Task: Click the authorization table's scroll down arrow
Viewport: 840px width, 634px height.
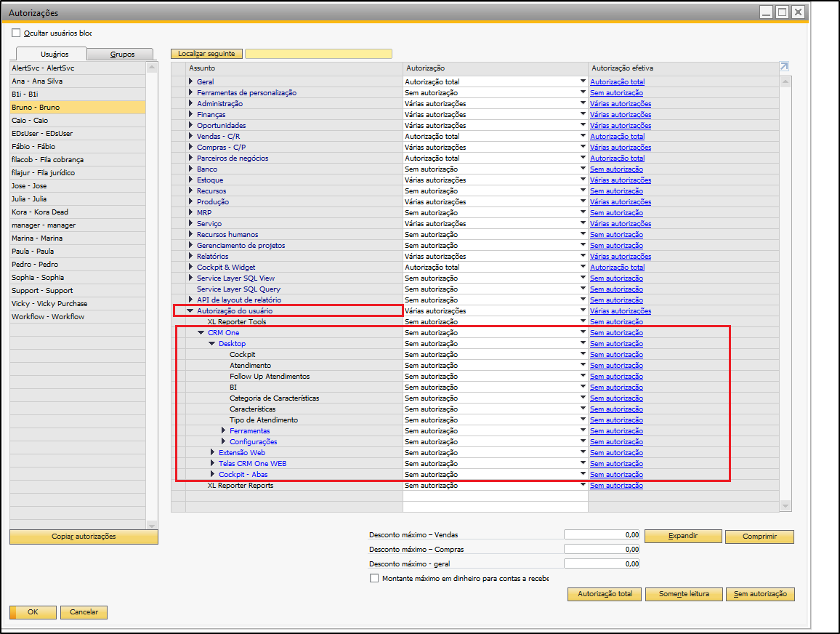Action: click(x=786, y=505)
